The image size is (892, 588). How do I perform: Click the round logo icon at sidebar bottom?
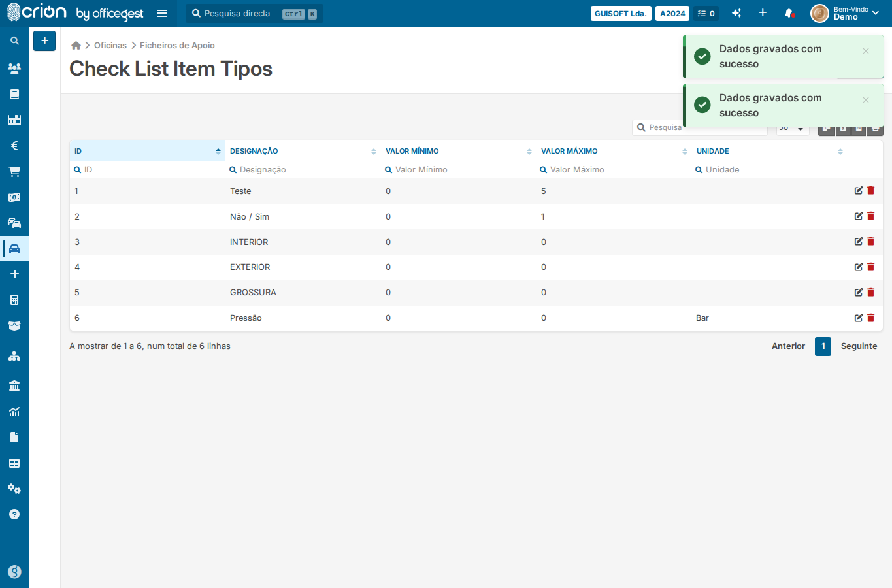[14, 572]
